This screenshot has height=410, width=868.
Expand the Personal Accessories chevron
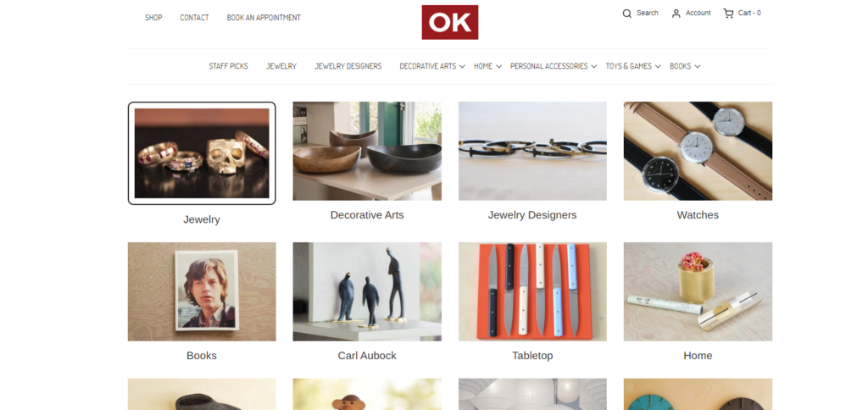pos(594,66)
